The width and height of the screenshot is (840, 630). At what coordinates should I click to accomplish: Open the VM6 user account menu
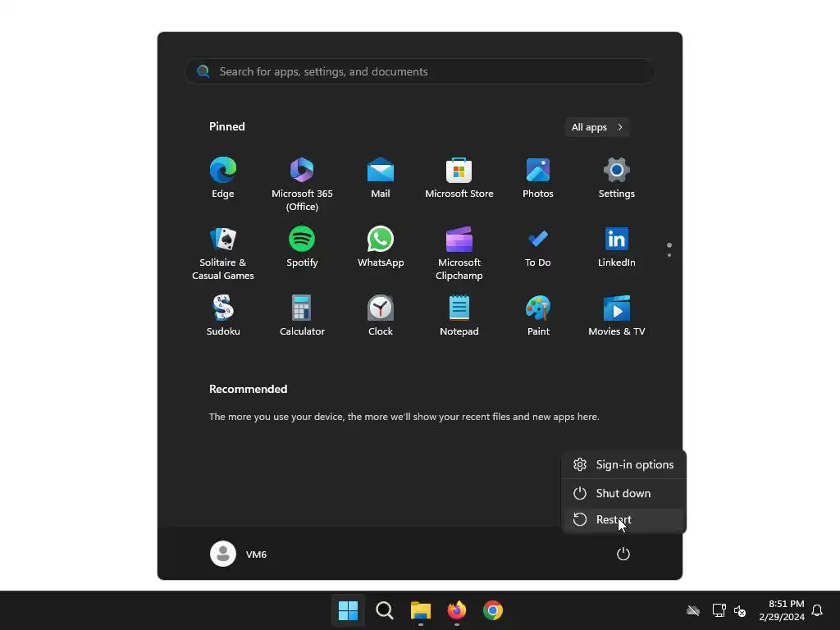click(239, 554)
